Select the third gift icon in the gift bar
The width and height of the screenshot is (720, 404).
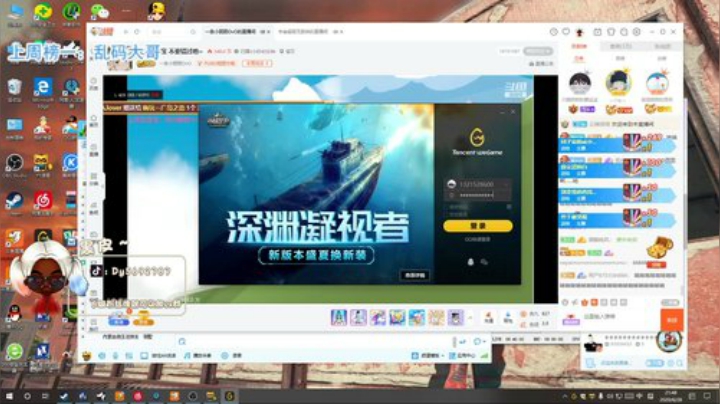377,317
